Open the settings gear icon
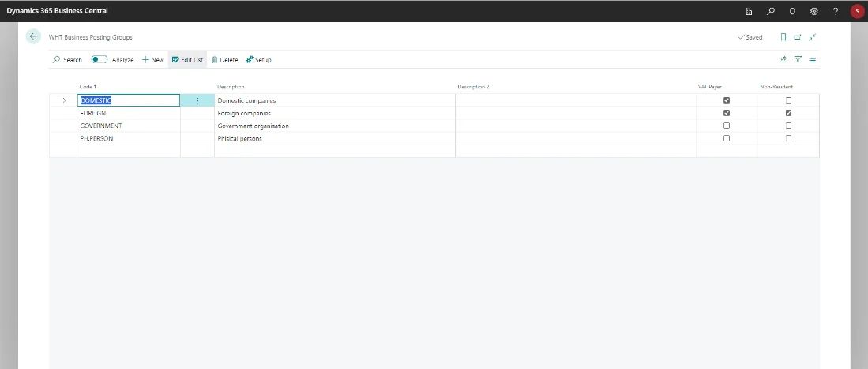 point(814,11)
